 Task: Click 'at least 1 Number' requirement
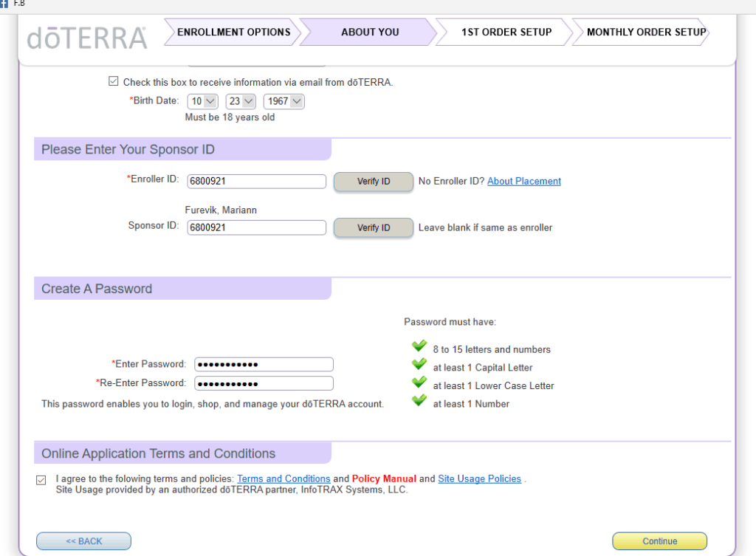pos(471,404)
